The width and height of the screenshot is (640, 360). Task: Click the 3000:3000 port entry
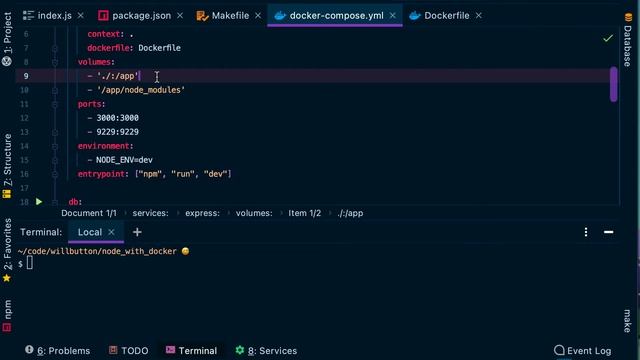click(x=118, y=118)
